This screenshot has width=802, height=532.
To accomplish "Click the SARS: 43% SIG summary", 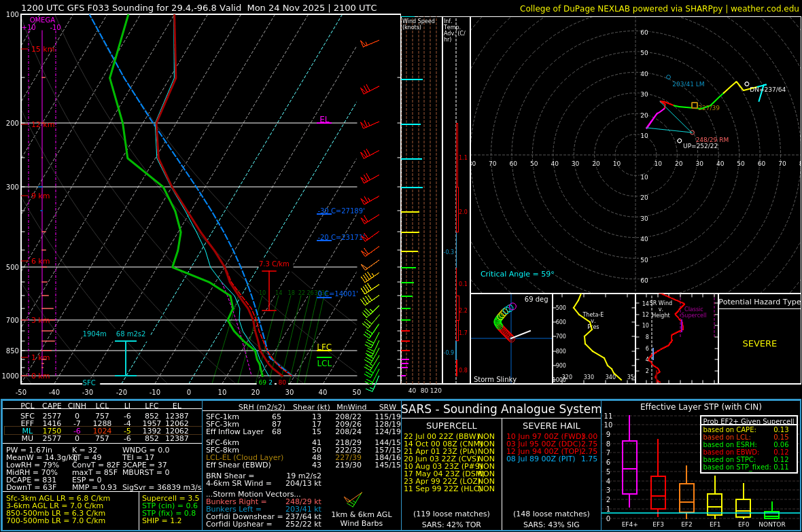I will (551, 525).
